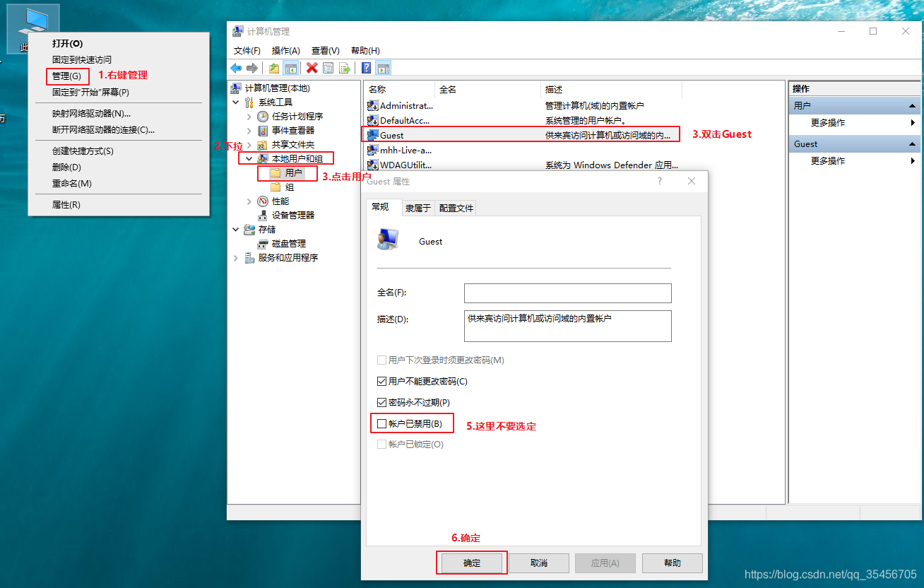This screenshot has width=924, height=588.
Task: Uncheck 密码永不过期 checkbox
Action: tap(382, 403)
